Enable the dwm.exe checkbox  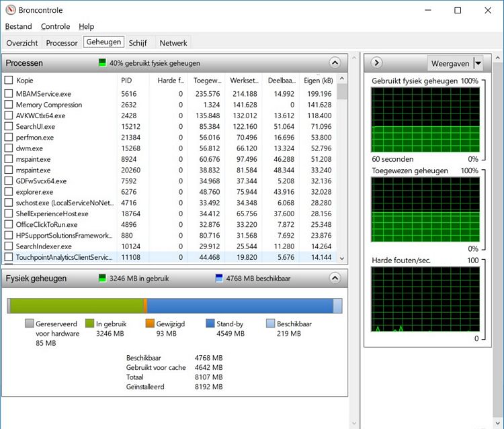(9, 148)
